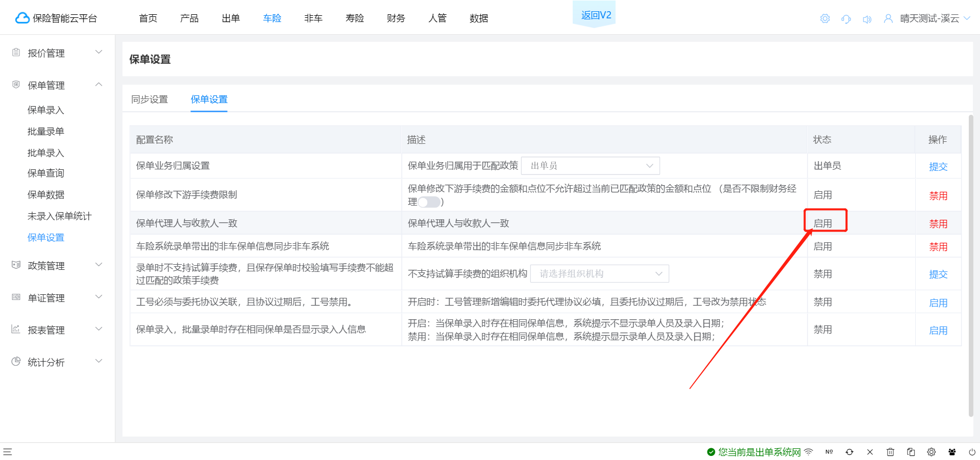Click the headset customer service icon
Image resolution: width=980 pixels, height=460 pixels.
coord(846,19)
